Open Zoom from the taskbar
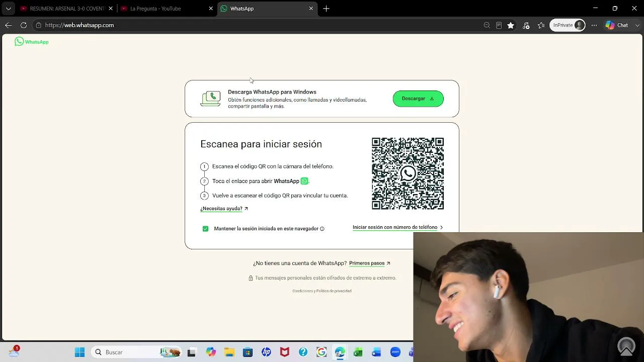Screen dimensions: 644x362 pyautogui.click(x=395, y=352)
